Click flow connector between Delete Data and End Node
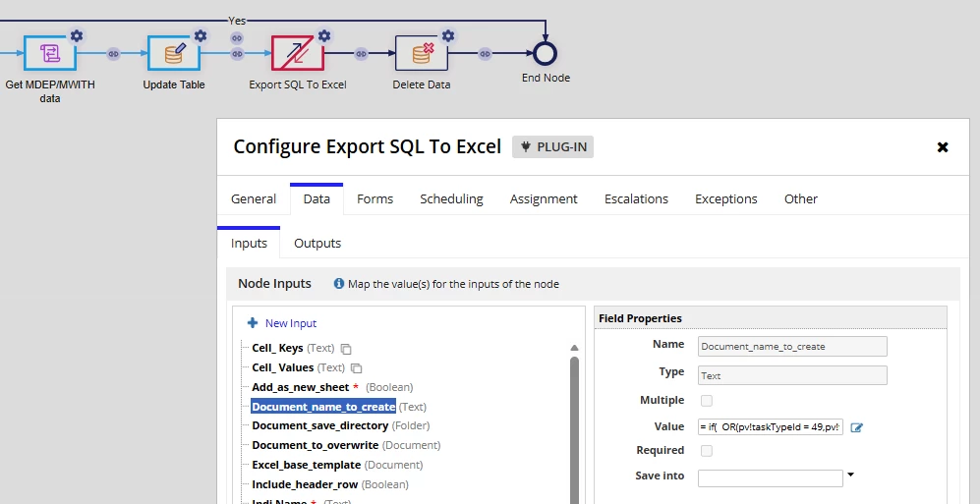Image resolution: width=980 pixels, height=504 pixels. click(x=485, y=54)
